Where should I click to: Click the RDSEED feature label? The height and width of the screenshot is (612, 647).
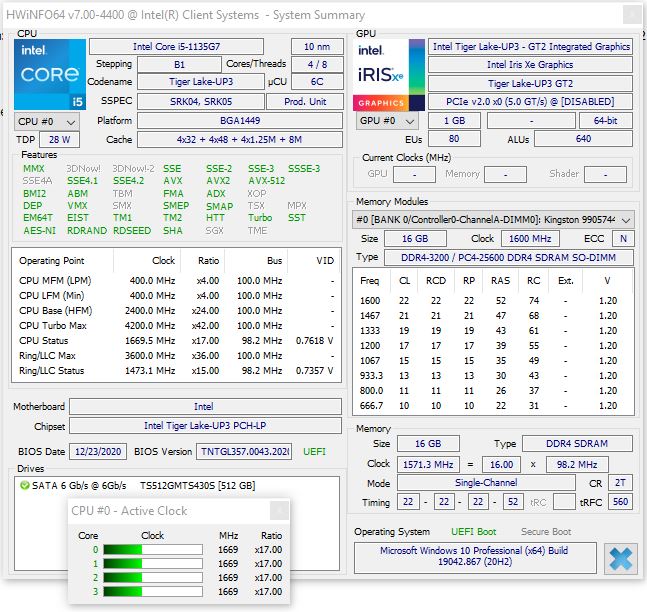pos(132,230)
